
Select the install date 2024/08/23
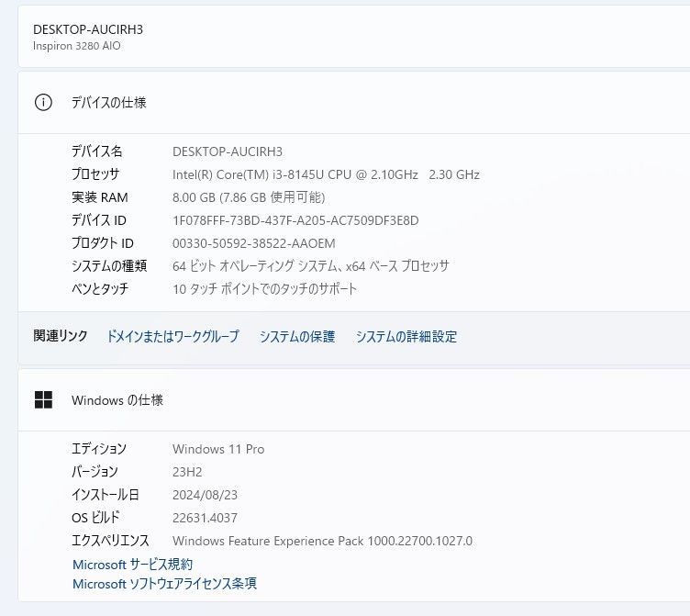tap(205, 495)
